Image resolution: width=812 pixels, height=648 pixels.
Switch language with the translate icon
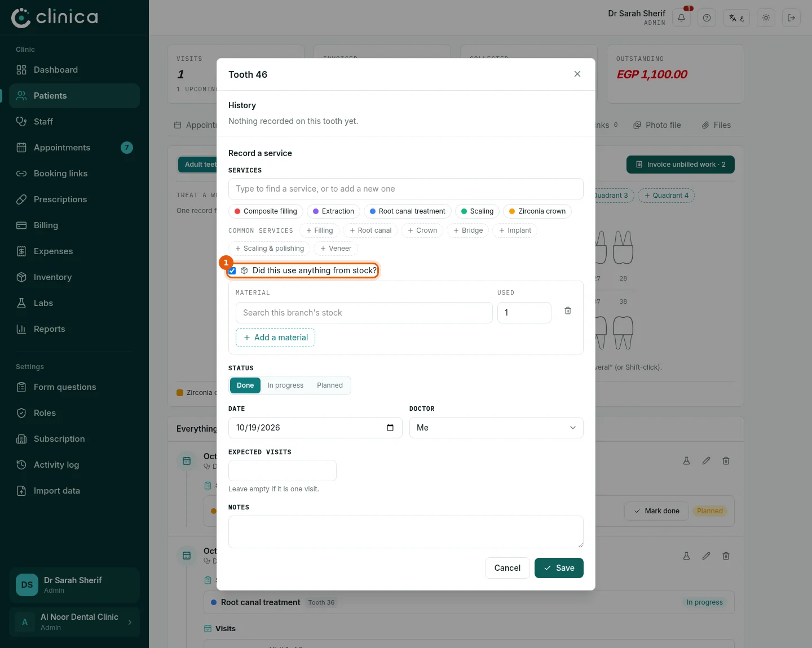(x=736, y=18)
